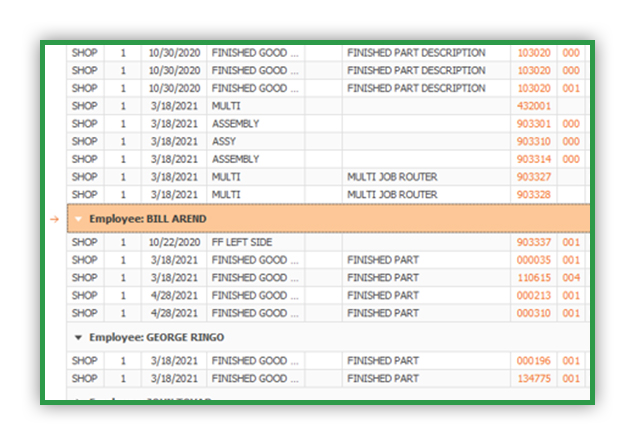The height and width of the screenshot is (445, 635).
Task: Select SHOP cell in the 903337 row
Action: (85, 243)
